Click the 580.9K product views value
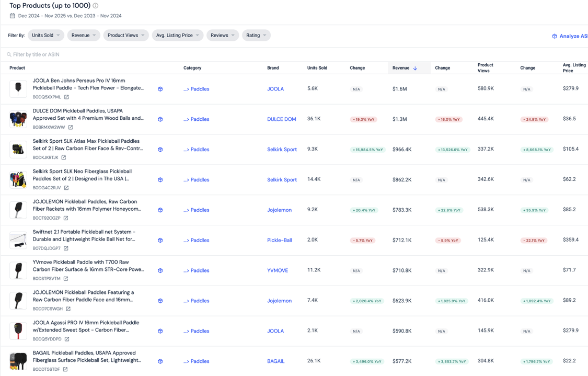 click(486, 88)
